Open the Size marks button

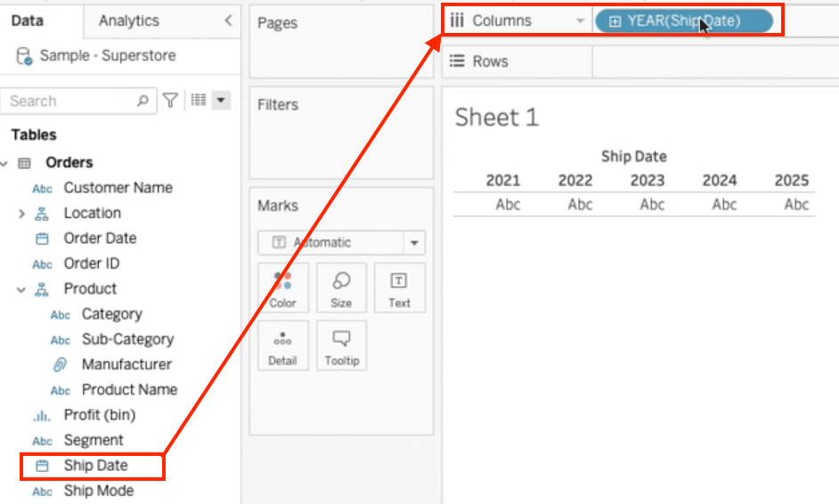pyautogui.click(x=341, y=288)
